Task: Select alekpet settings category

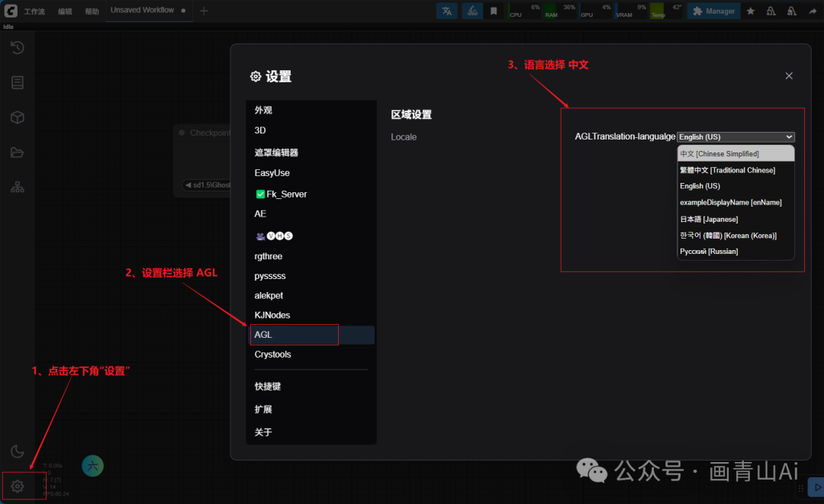Action: (x=311, y=296)
